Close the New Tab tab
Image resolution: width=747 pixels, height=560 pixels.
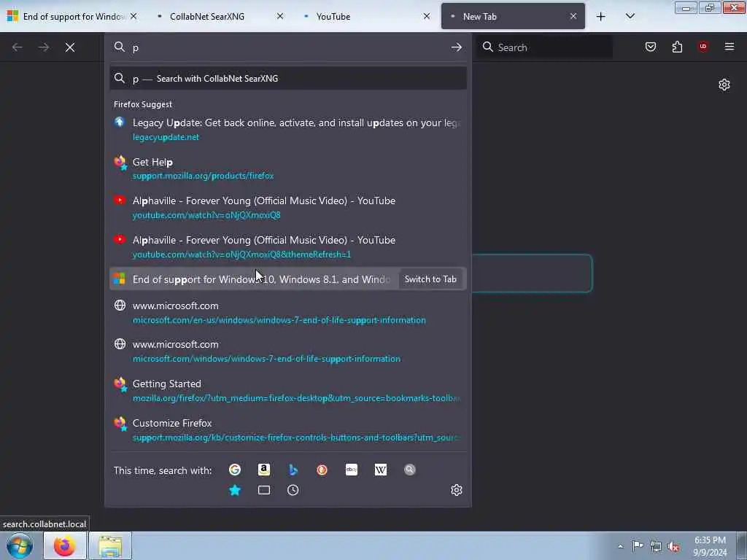[573, 16]
